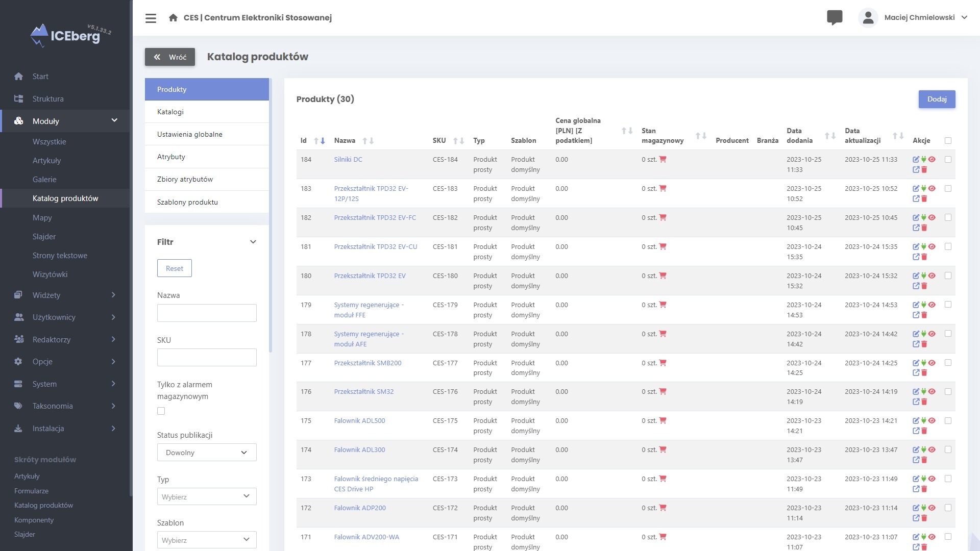This screenshot has width=980, height=551.
Task: Open Status publikacji Dowolny dropdown
Action: 207,453
